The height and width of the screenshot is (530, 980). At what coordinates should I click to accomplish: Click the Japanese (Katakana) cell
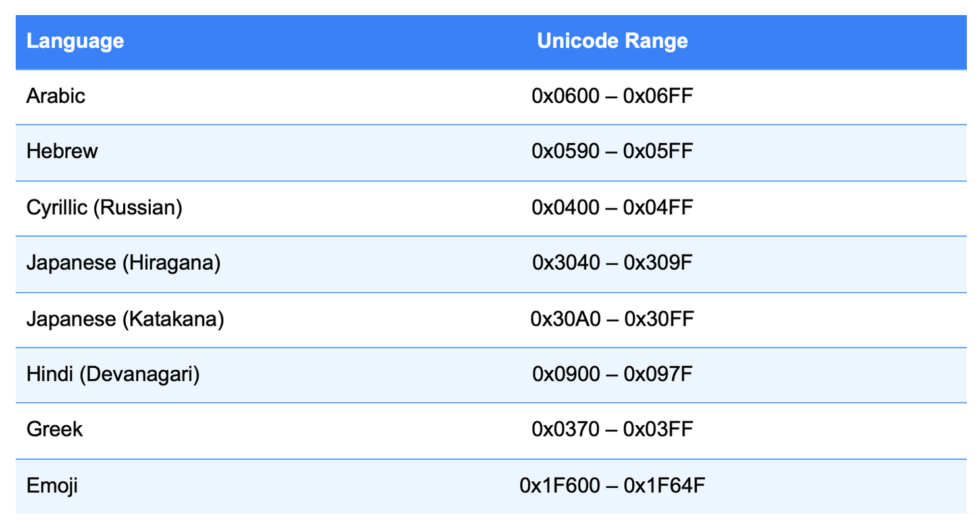pyautogui.click(x=125, y=319)
